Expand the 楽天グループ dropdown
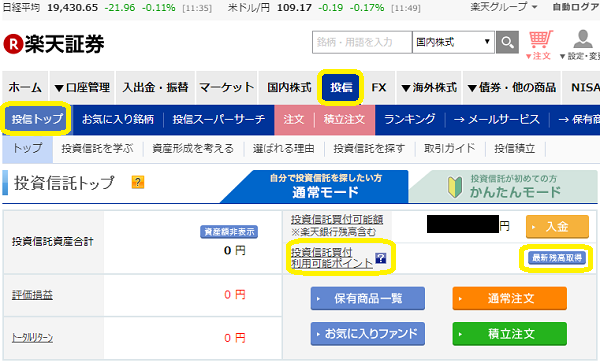The width and height of the screenshot is (600, 363). [x=504, y=7]
